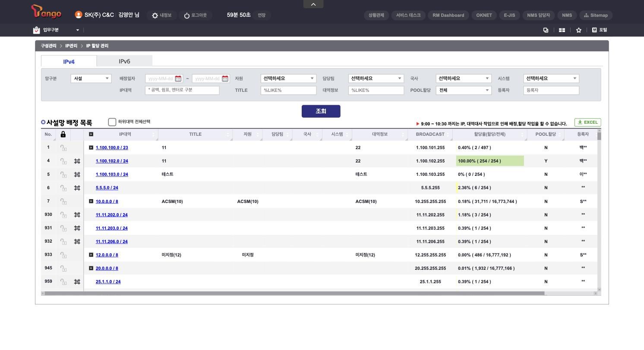The image size is (644, 350).
Task: Click 연장 to extend session
Action: pyautogui.click(x=262, y=15)
